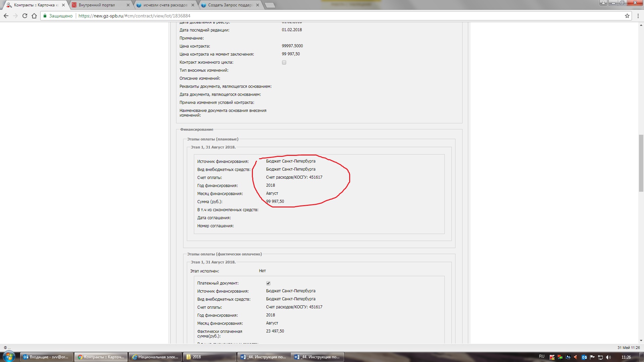Switch to the исчезли счета расходов tab
Screen dimensions: 644x362
tap(165, 5)
